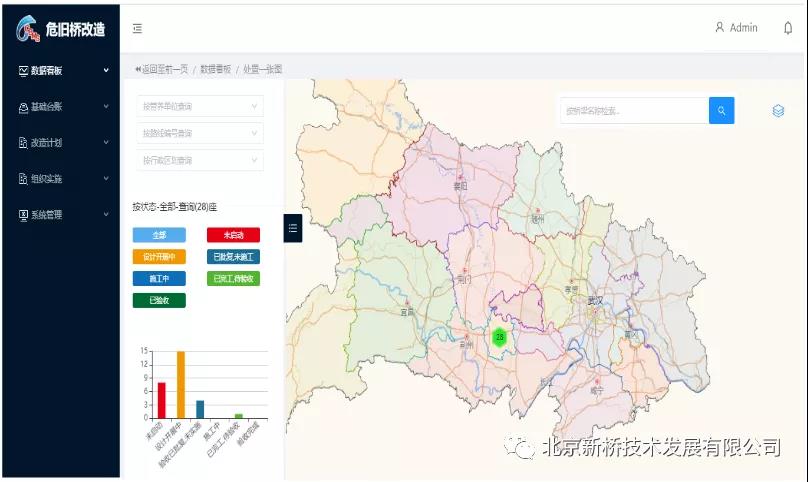Click the blue map search button

pyautogui.click(x=721, y=111)
